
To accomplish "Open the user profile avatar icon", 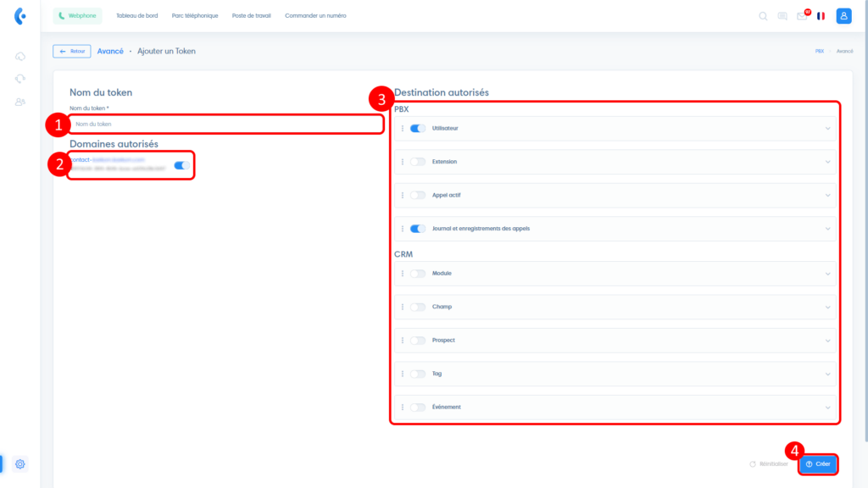I will tap(843, 16).
